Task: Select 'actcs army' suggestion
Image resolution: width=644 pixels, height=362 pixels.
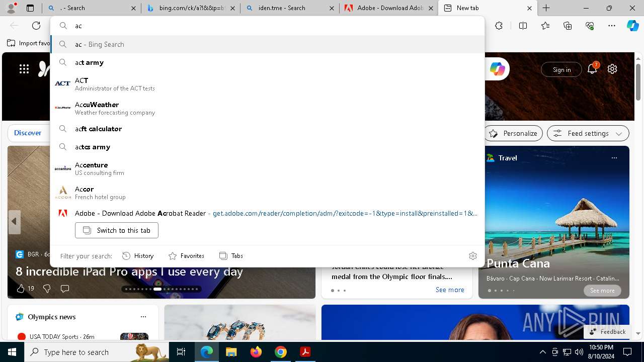Action: pos(268,147)
